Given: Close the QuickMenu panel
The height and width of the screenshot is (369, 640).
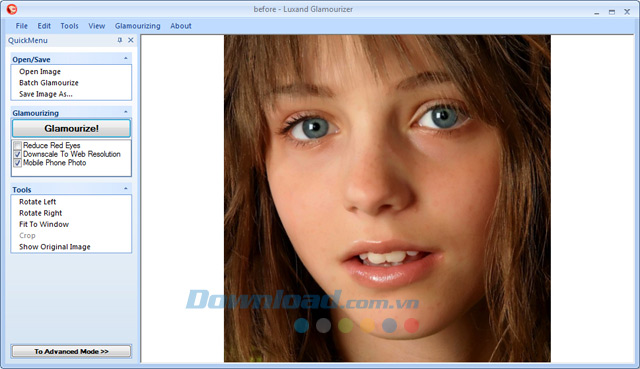Looking at the screenshot, I should pos(131,40).
